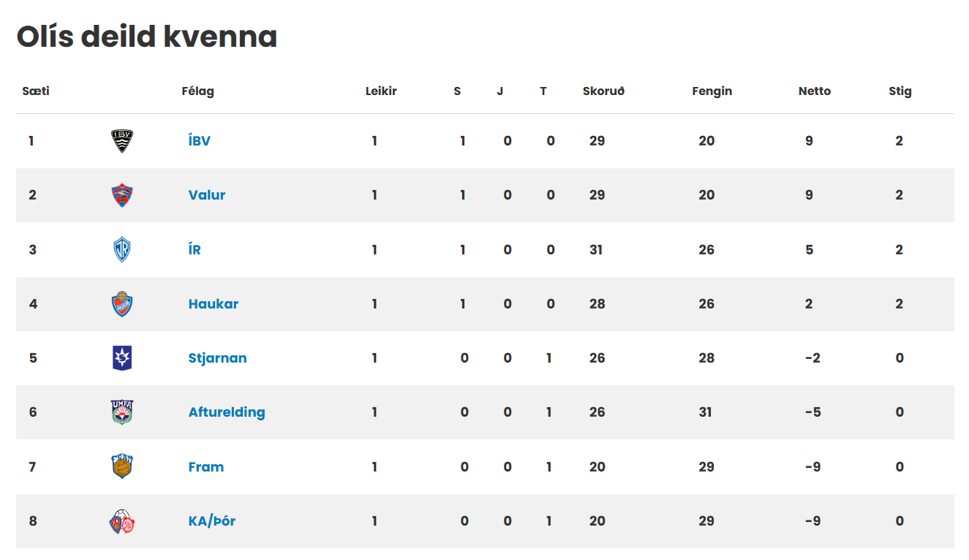The height and width of the screenshot is (560, 969).
Task: Open the Valur team page
Action: (x=207, y=195)
